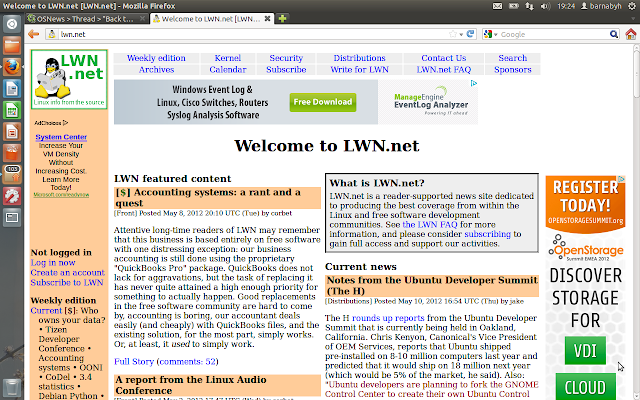
Task: Open the Weekly edition nav link
Action: click(x=156, y=58)
